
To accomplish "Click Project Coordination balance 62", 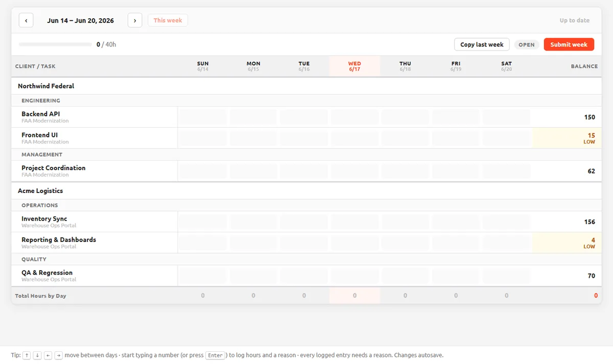I will tap(592, 171).
